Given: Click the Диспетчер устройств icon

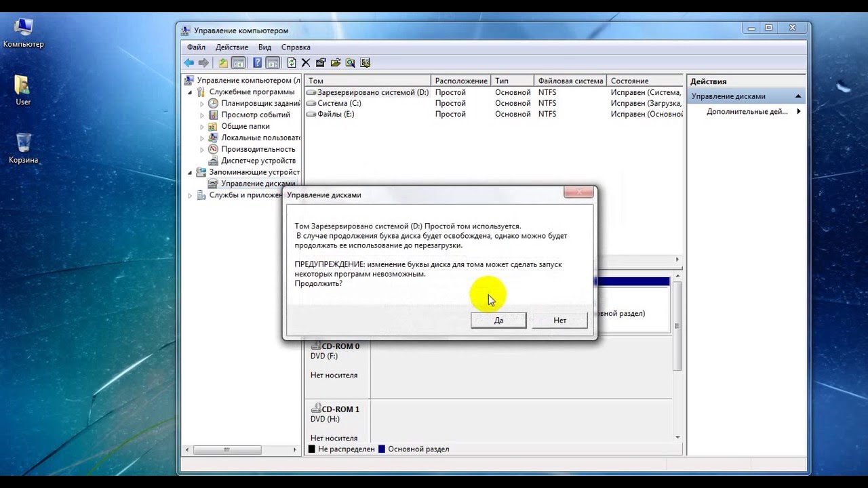Looking at the screenshot, I should [214, 161].
